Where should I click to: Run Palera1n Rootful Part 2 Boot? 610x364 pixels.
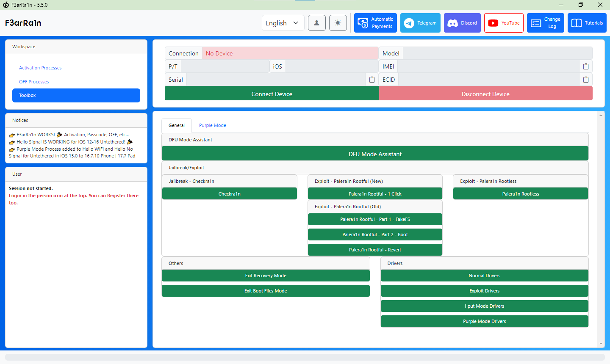tap(375, 234)
